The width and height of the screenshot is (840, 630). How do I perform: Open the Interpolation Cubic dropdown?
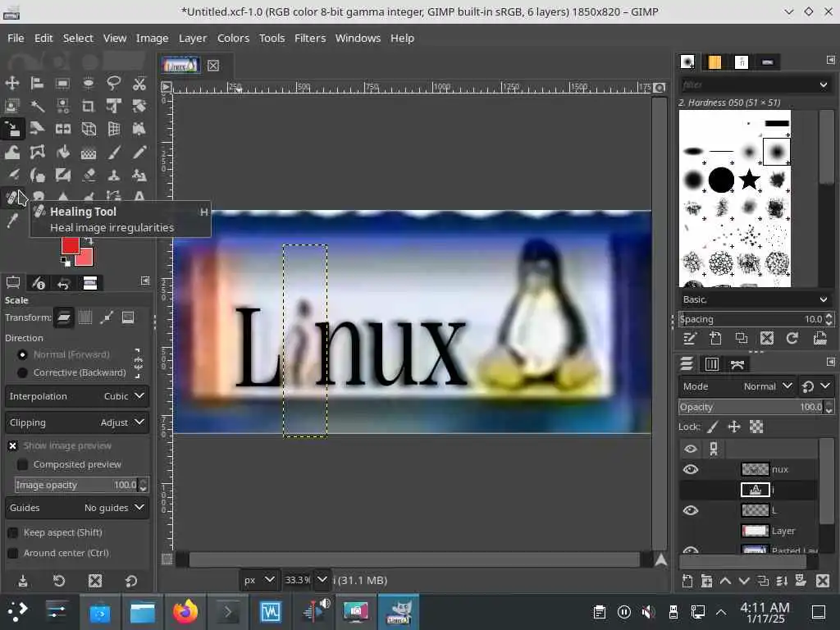click(77, 396)
